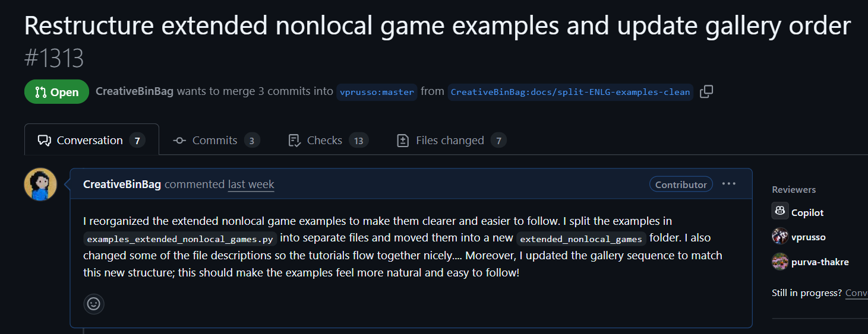The image size is (868, 334).
Task: Click the Copilot reviewer name
Action: (x=807, y=212)
